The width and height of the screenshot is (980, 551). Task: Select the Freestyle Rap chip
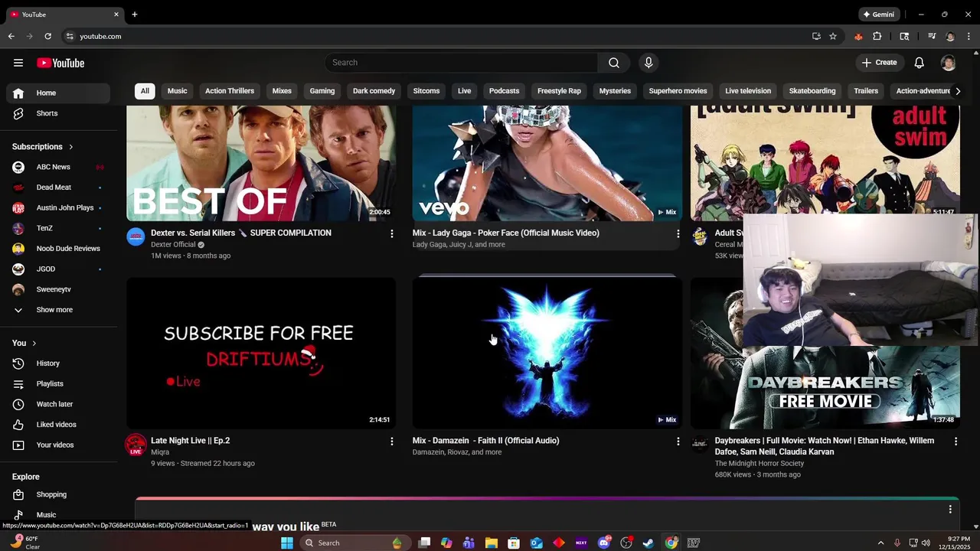(x=559, y=91)
